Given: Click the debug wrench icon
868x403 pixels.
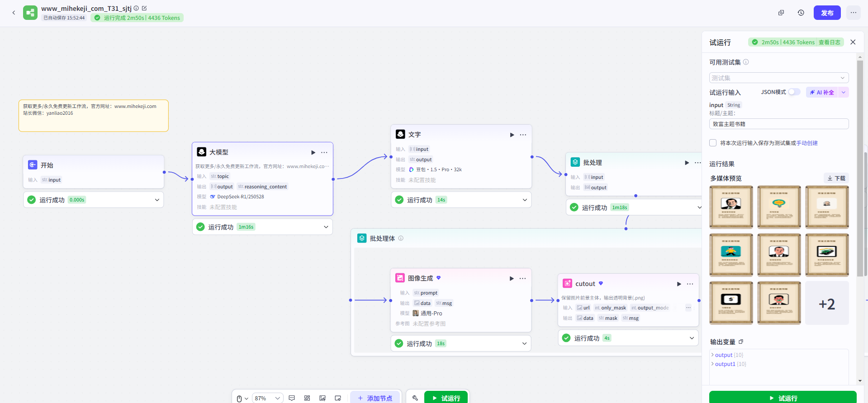Looking at the screenshot, I should tap(415, 398).
